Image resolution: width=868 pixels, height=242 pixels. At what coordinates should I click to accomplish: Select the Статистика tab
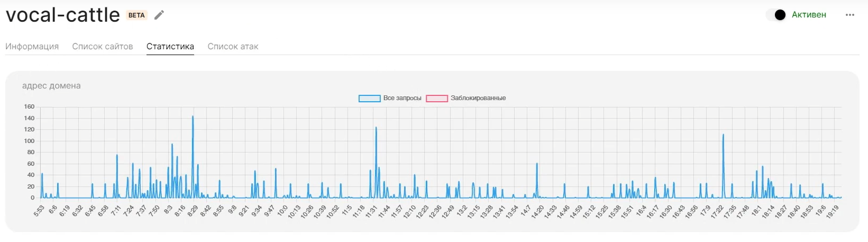170,47
